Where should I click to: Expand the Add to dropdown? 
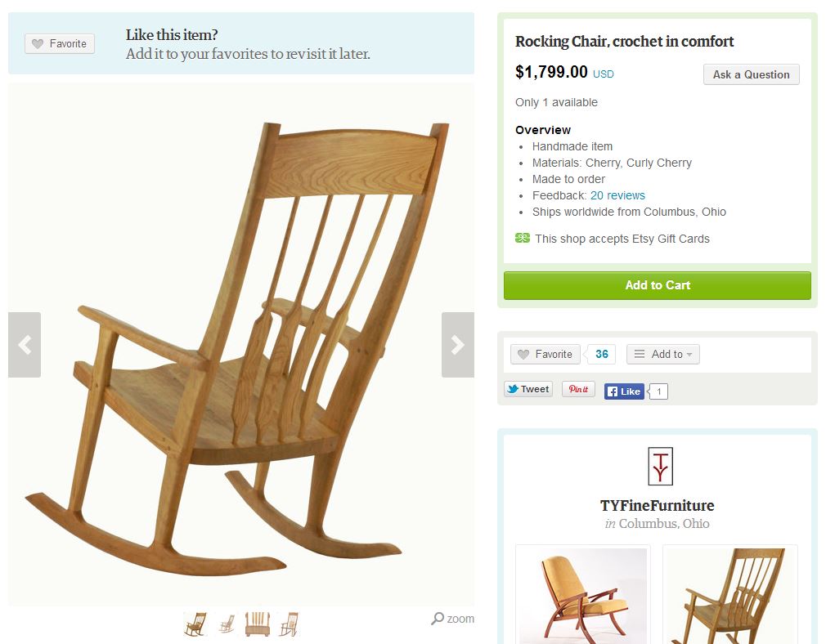(663, 354)
